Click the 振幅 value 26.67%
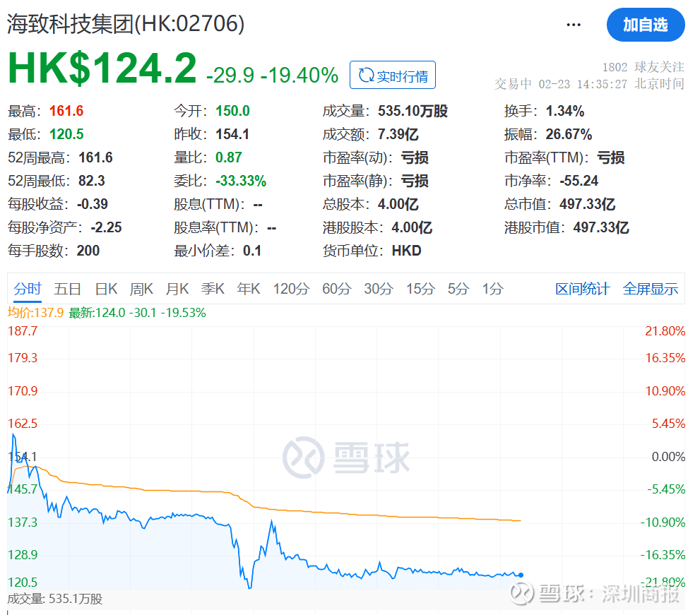The width and height of the screenshot is (700, 615). click(x=569, y=134)
